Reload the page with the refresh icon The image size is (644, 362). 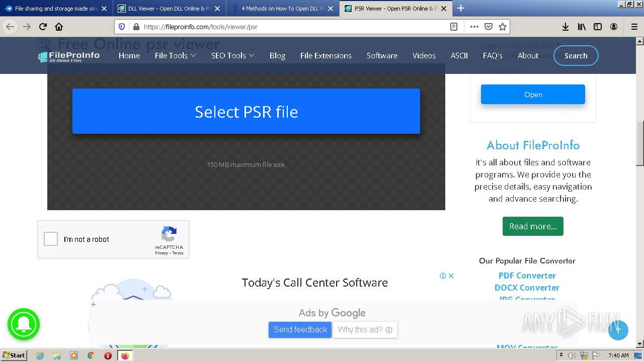click(43, 27)
